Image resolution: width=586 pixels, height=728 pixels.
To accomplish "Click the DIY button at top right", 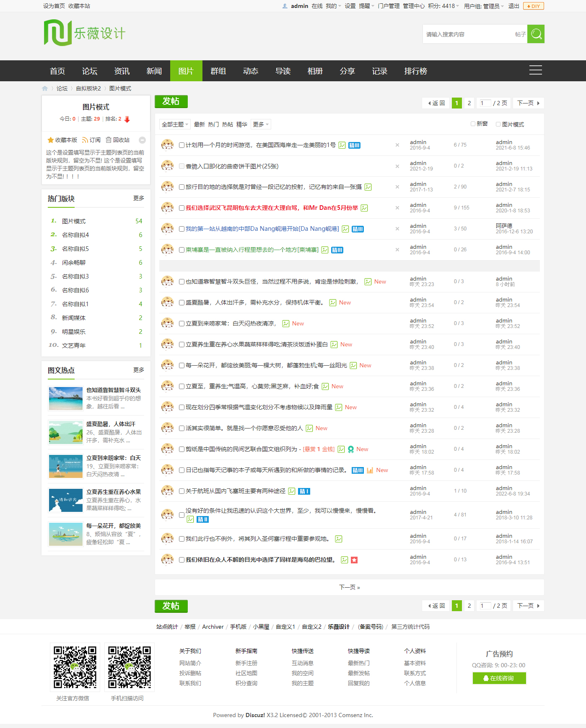I will point(533,6).
